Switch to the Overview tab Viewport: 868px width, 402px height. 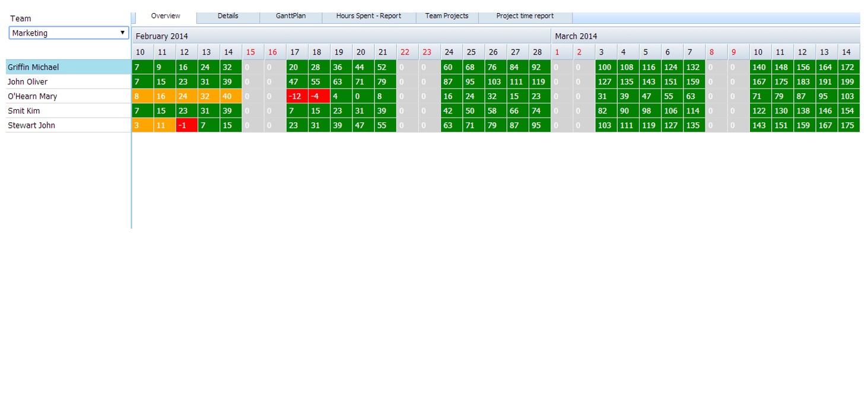tap(166, 16)
